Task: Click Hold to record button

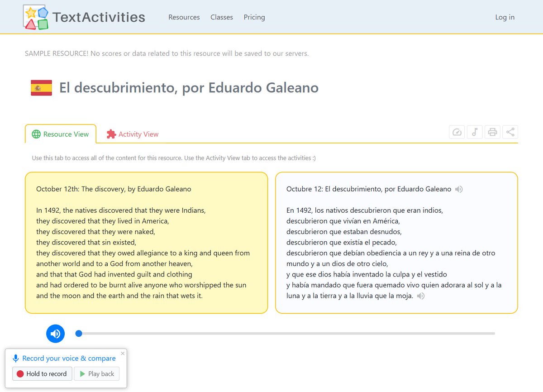Action: 42,374
